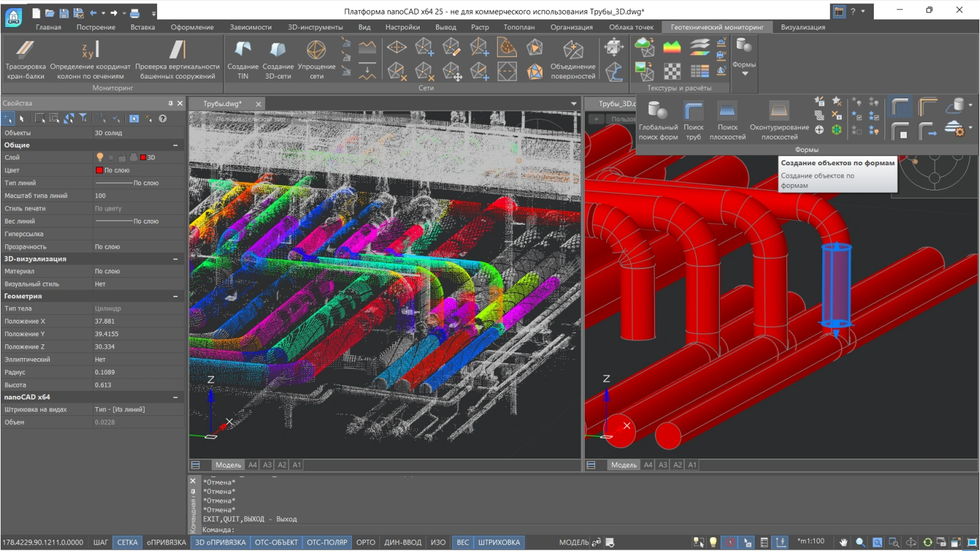Viewport: 980px width, 551px height.
Task: Click the red layer color swatch
Action: pyautogui.click(x=143, y=158)
